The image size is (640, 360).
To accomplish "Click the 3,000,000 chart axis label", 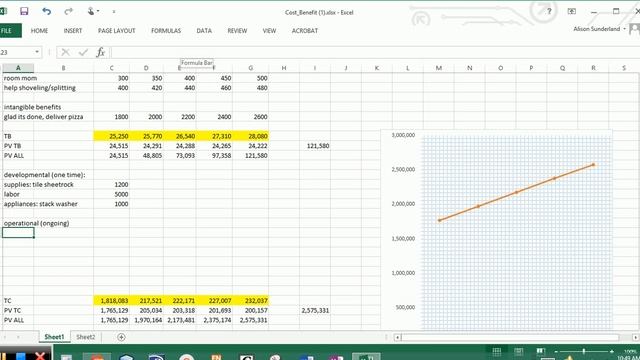I will click(x=403, y=135).
